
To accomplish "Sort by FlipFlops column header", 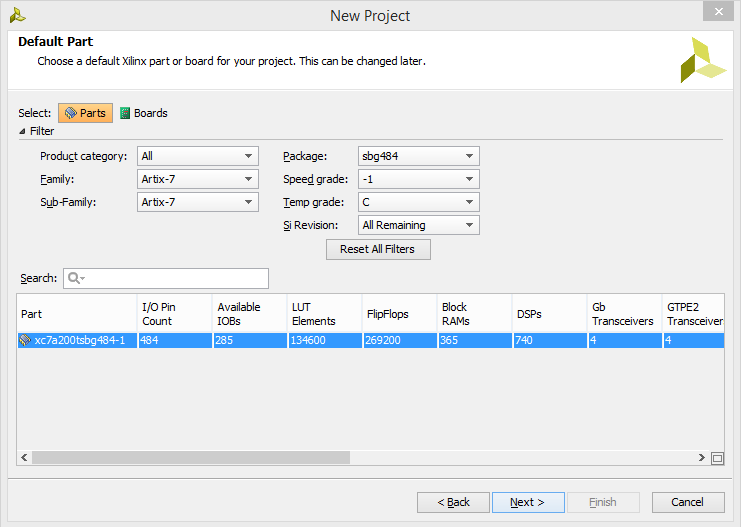I will (x=399, y=314).
